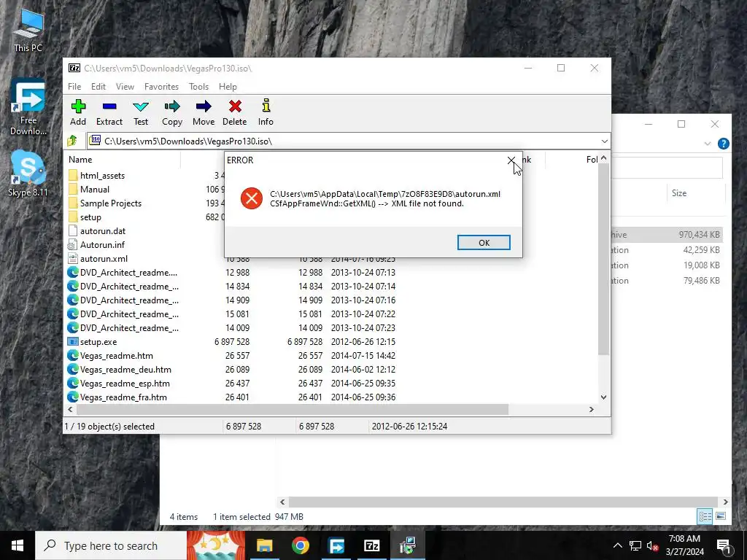Click the Free Download Manager taskbar icon

[336, 545]
